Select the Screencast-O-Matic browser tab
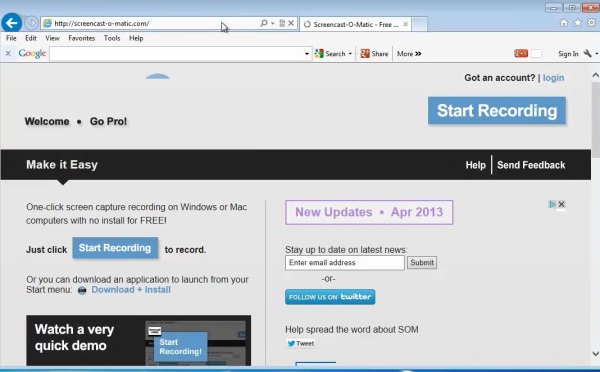Screen dimensions: 600x372 click(355, 24)
